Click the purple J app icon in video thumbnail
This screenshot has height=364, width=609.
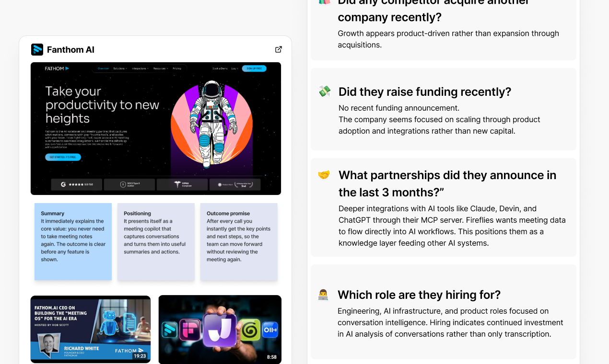[220, 330]
